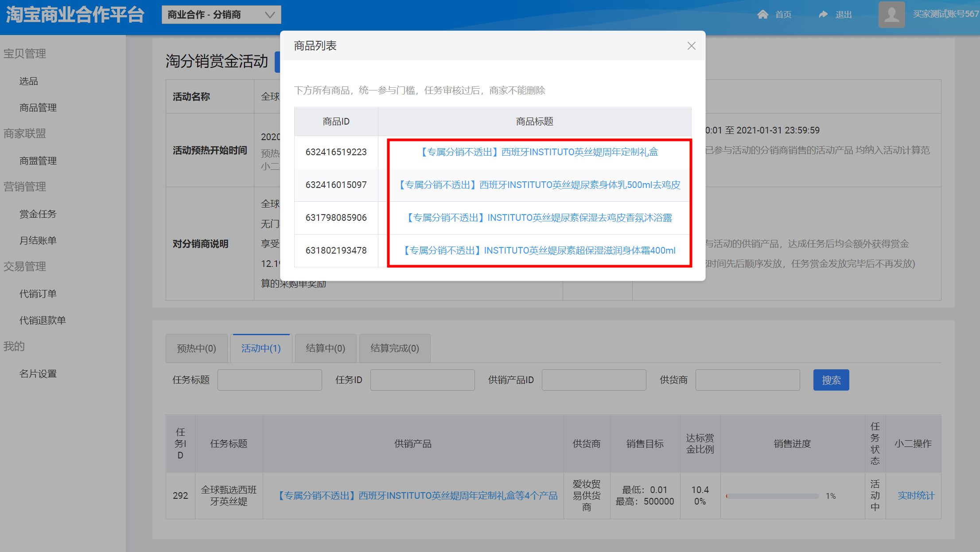Click 销售目标 cell 最低: 0.01 最高: 500000
Viewport: 980px width, 552px height.
tap(645, 496)
